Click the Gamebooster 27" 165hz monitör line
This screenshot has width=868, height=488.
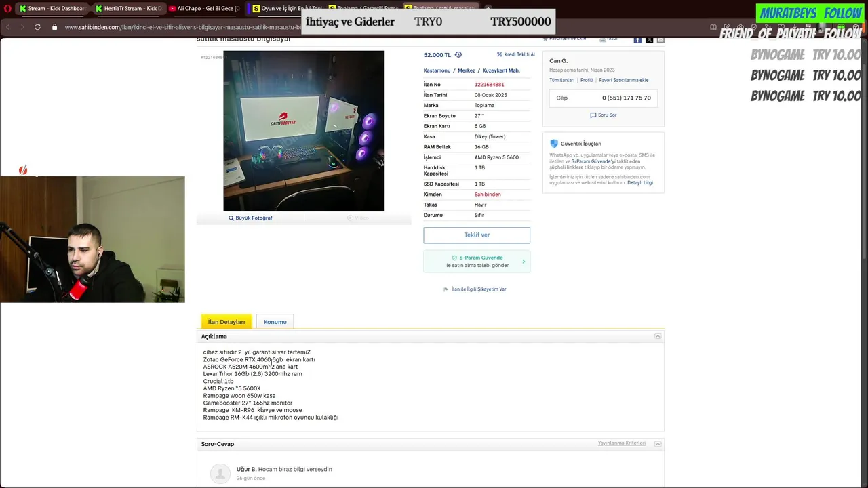[248, 403]
